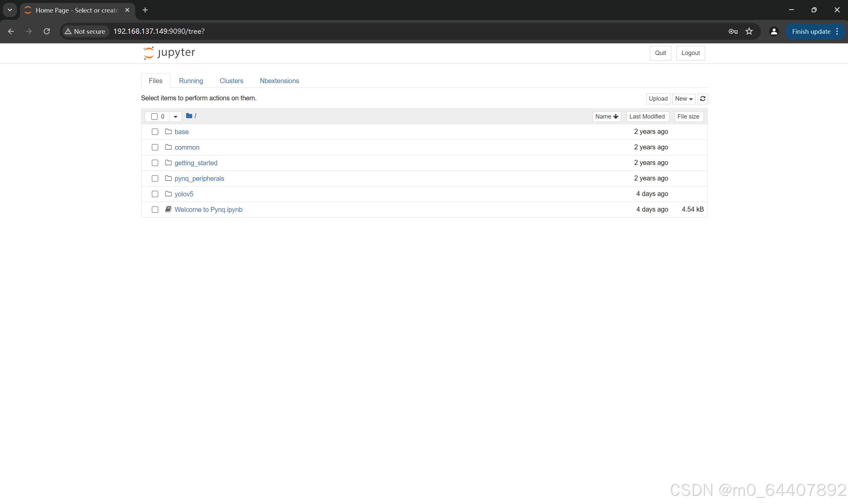Open the browser profile avatar icon

click(x=773, y=31)
